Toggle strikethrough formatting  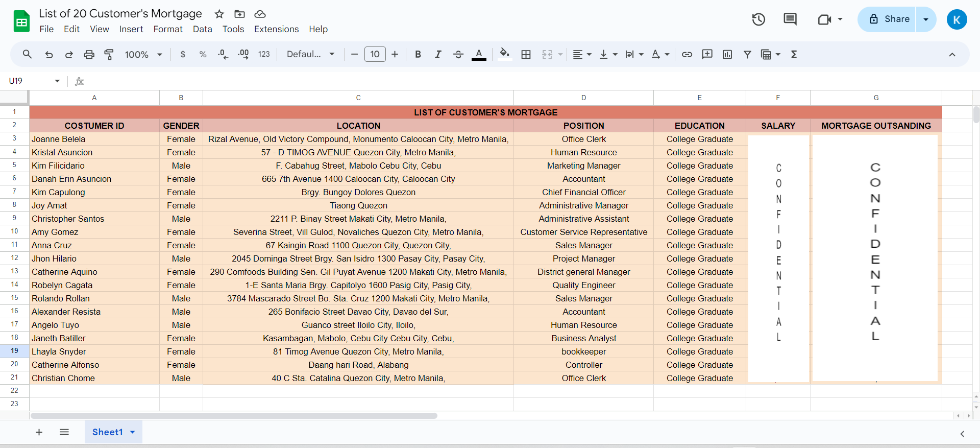(x=458, y=54)
